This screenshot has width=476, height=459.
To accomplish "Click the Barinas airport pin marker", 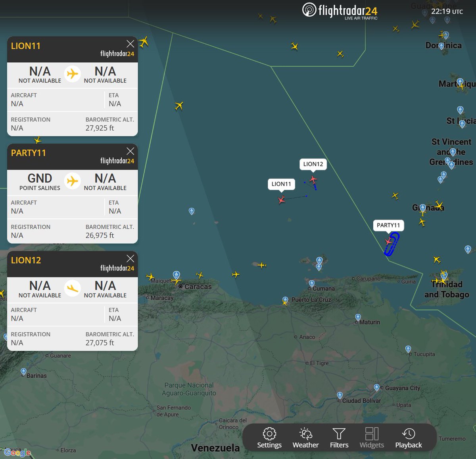I will click(23, 372).
